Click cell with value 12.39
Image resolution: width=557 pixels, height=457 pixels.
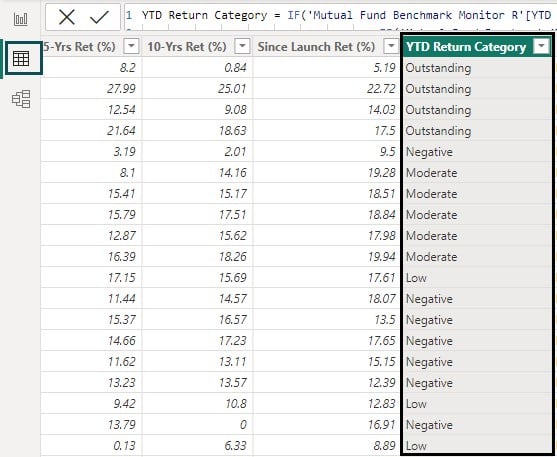327,382
